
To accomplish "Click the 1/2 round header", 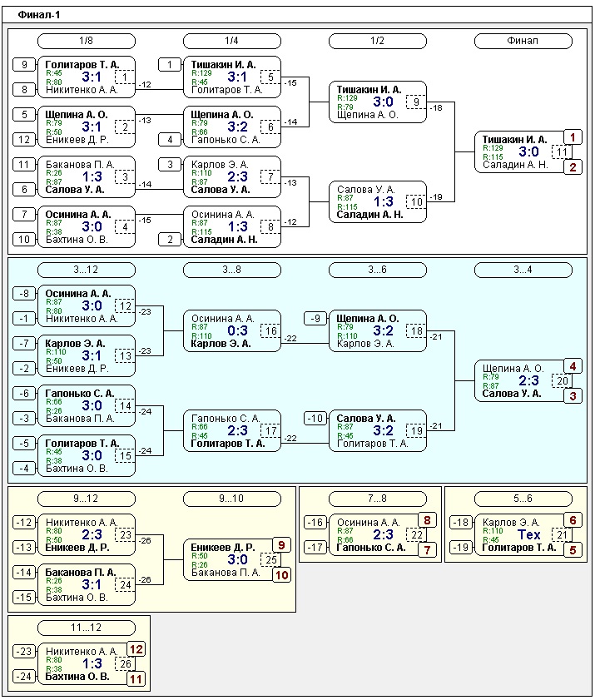I will tap(377, 41).
